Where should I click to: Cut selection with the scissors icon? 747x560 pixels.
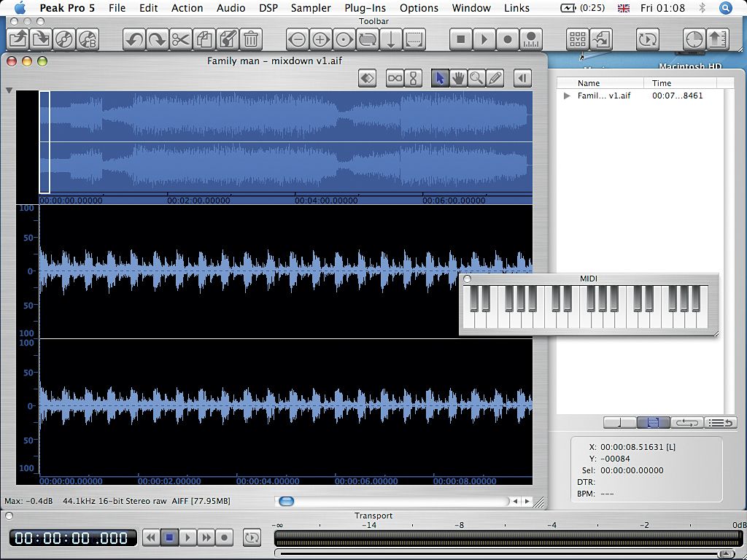(181, 39)
